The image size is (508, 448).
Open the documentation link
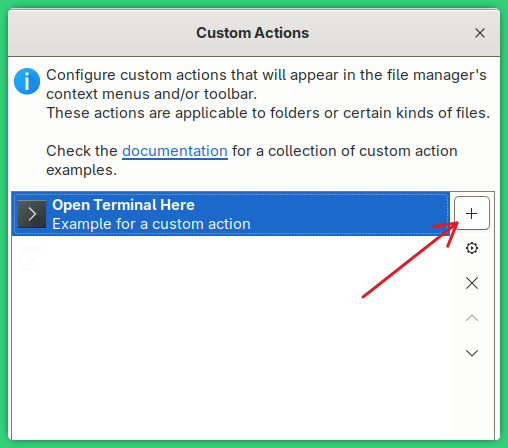pyautogui.click(x=175, y=151)
